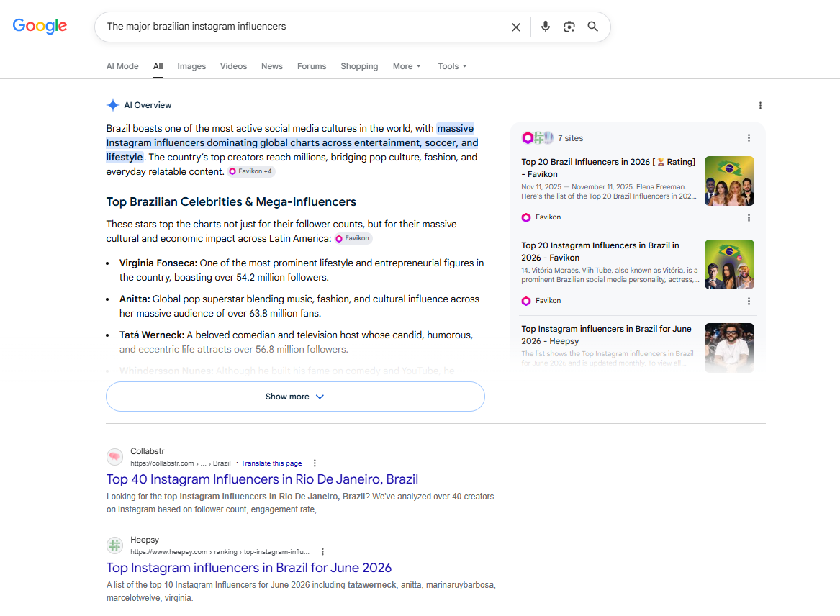Click Collabstr site name text
Viewport: 840px width, 616px height.
pyautogui.click(x=148, y=451)
